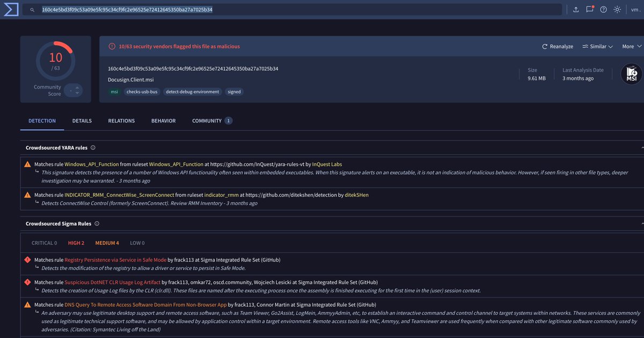Screen dimensions: 644x338
Task: Open the help question mark icon
Action: click(604, 10)
